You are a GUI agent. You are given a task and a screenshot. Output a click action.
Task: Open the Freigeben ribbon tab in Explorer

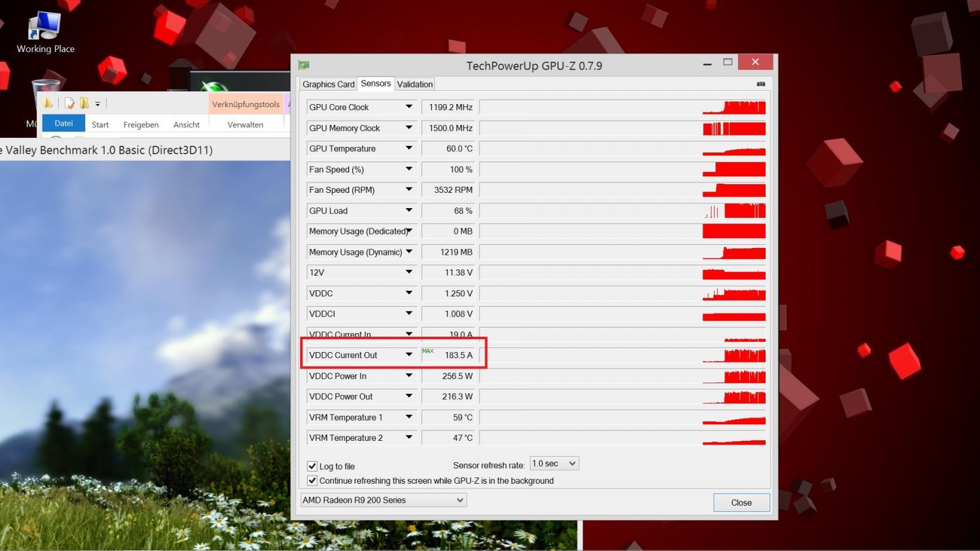click(141, 124)
